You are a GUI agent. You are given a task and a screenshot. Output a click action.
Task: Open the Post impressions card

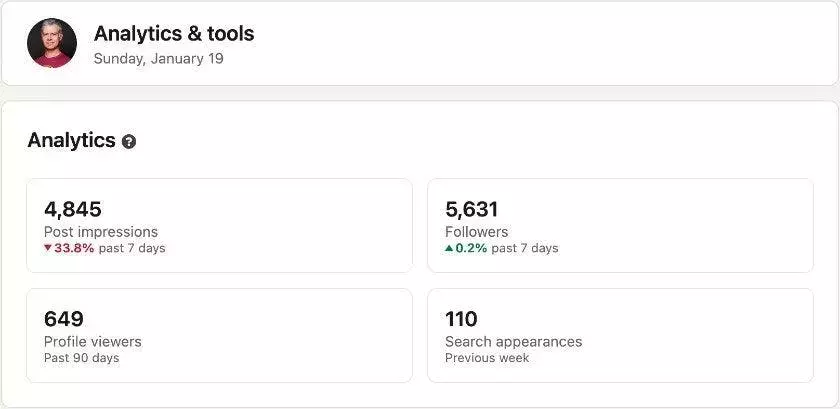point(219,225)
